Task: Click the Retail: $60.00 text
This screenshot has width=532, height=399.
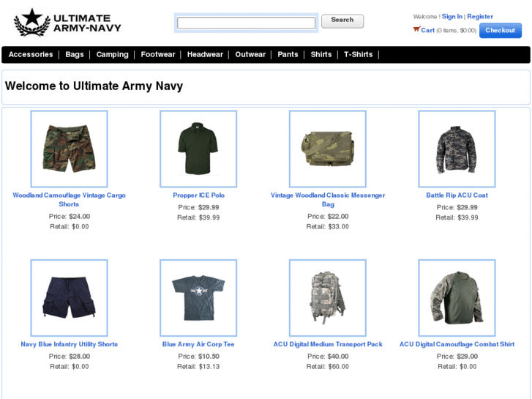Action: (x=328, y=366)
